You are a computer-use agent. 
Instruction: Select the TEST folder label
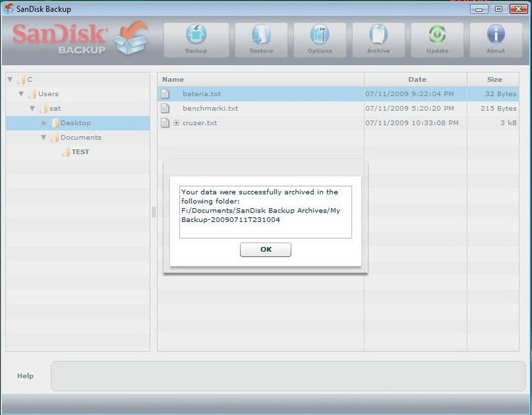pyautogui.click(x=80, y=152)
